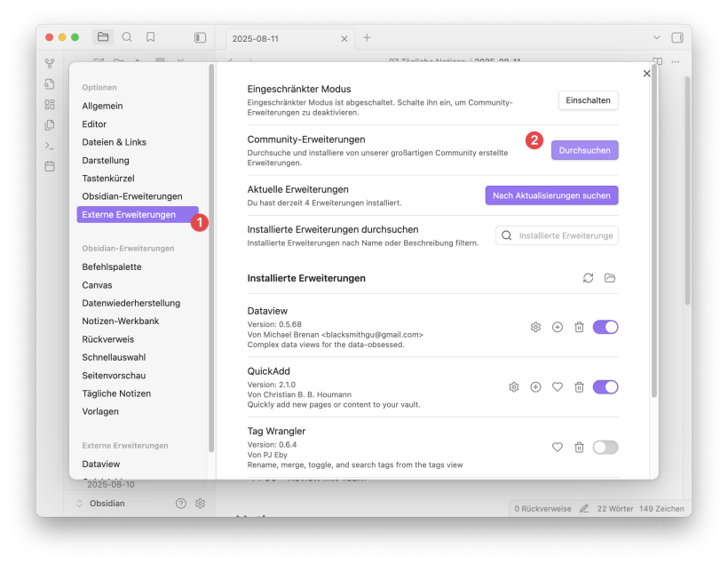Open the Obsidian vault switcher
This screenshot has width=728, height=564.
[x=100, y=503]
